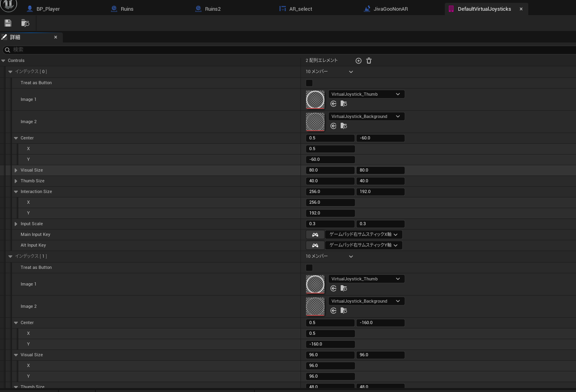Click gamepad key selector icon for Alt Input Key
The image size is (576, 392).
(315, 245)
